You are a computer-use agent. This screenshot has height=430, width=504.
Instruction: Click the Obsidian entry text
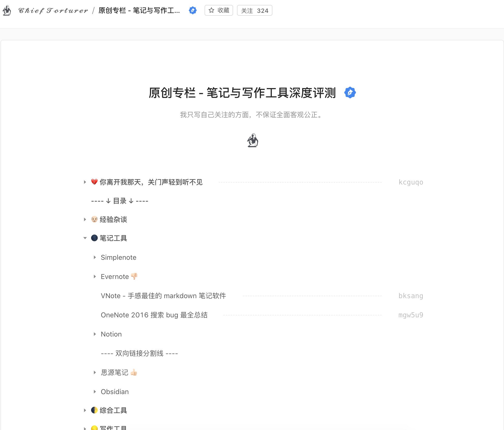[115, 392]
